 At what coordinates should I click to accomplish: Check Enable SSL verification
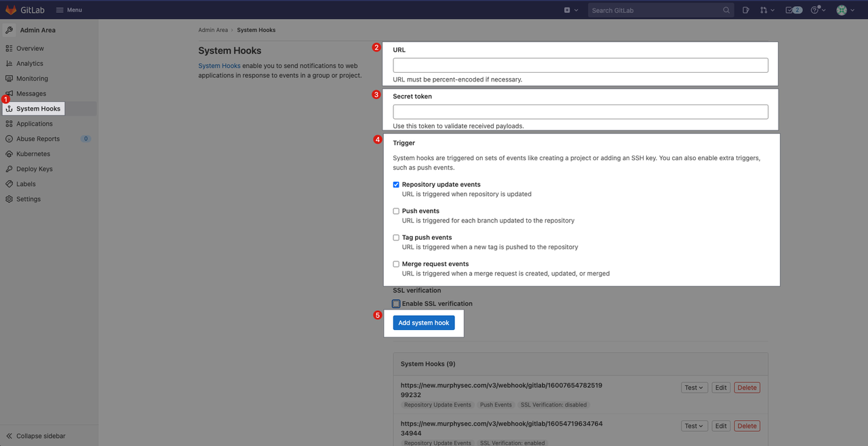coord(396,303)
